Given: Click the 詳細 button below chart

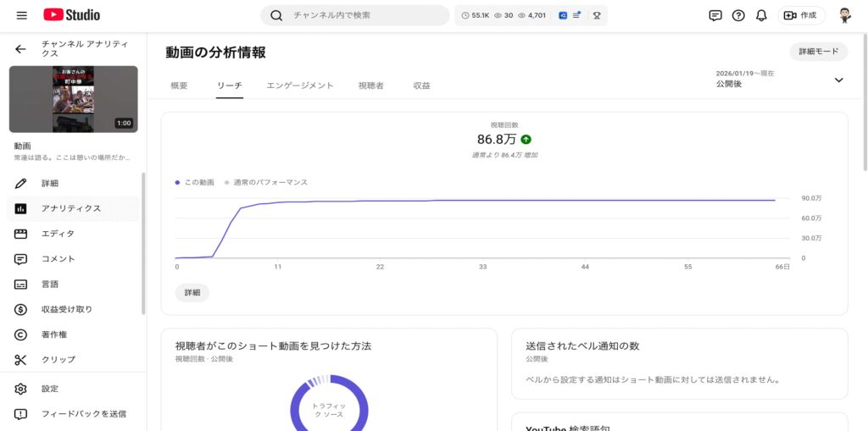Looking at the screenshot, I should click(x=192, y=292).
